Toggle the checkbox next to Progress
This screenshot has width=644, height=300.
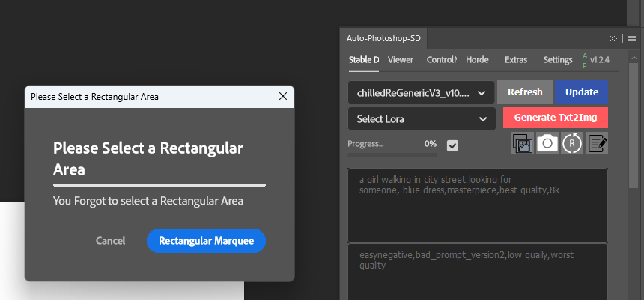coord(452,145)
